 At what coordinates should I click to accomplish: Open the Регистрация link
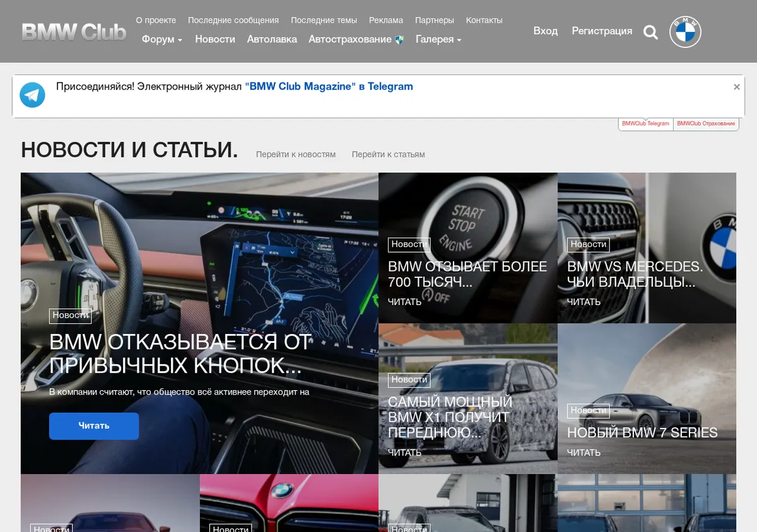(602, 31)
